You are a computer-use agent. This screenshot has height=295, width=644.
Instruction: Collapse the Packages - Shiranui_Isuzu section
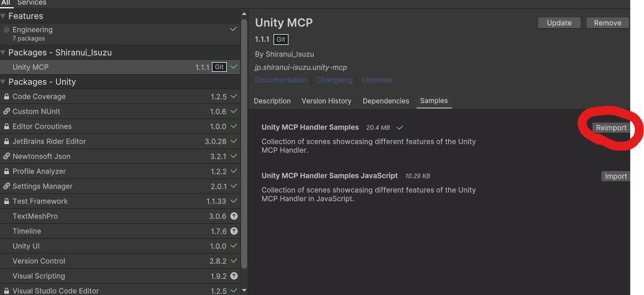click(3, 53)
